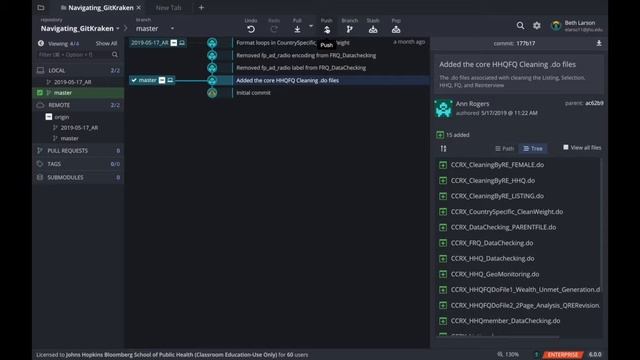Expand the SUBMODULES section
The image size is (640, 360).
tap(78, 178)
